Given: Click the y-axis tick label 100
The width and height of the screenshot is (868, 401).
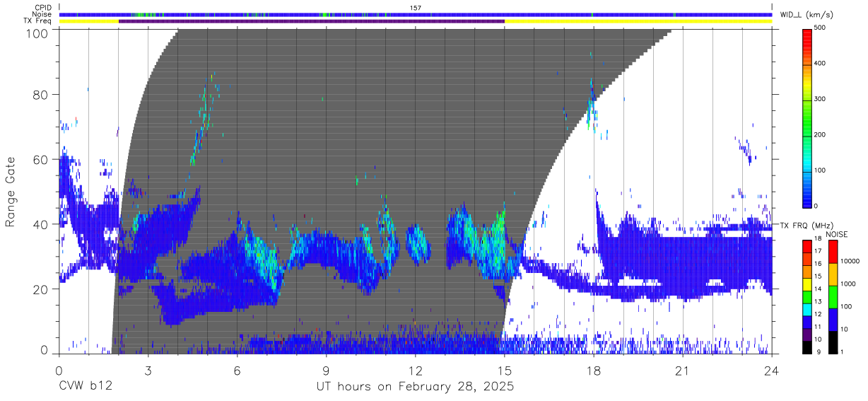Looking at the screenshot, I should [38, 33].
